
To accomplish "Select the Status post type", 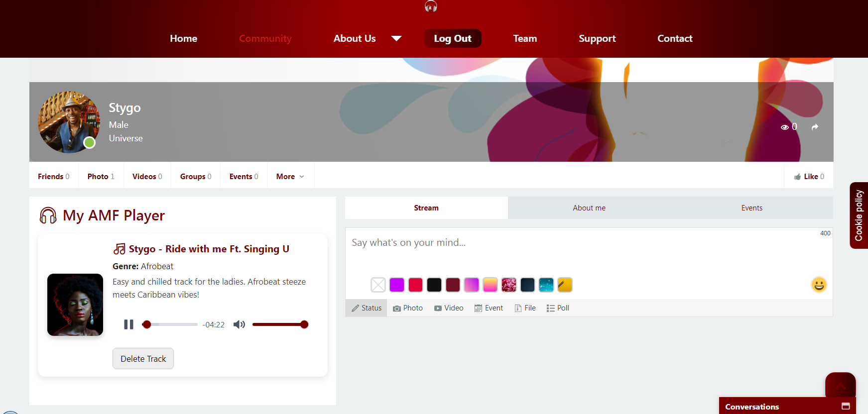I will click(x=367, y=308).
